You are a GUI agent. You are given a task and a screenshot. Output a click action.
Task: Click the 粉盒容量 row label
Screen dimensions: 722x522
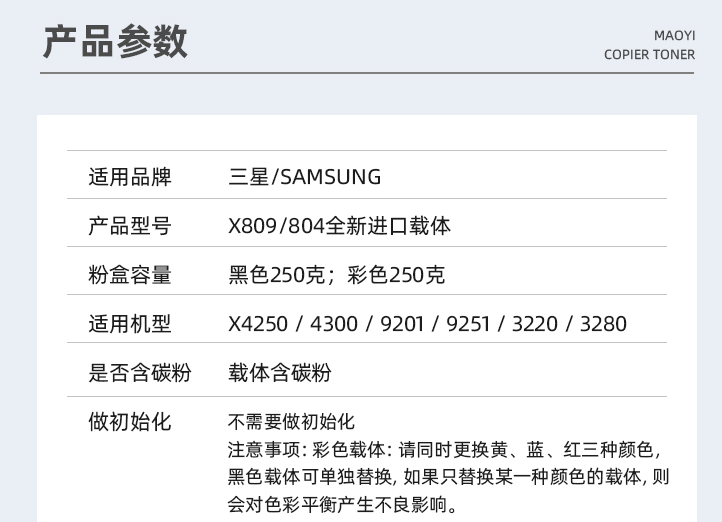pyautogui.click(x=130, y=275)
